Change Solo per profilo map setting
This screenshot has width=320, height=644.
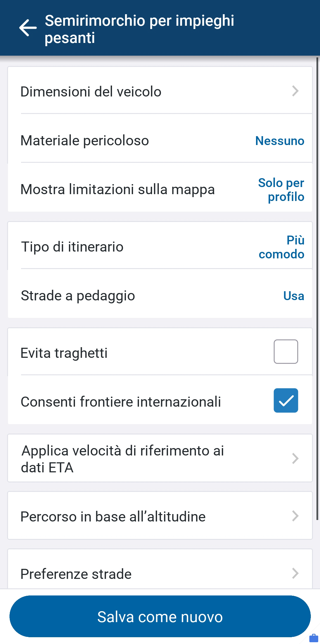(281, 190)
